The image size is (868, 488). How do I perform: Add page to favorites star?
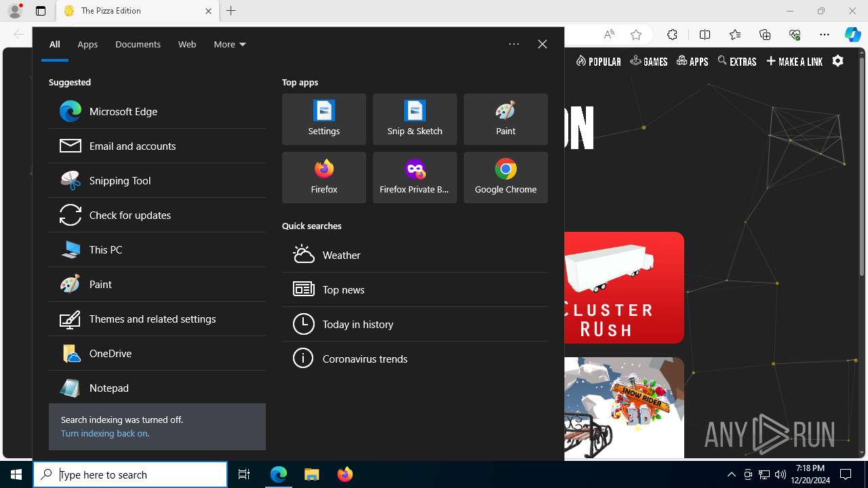pos(636,35)
